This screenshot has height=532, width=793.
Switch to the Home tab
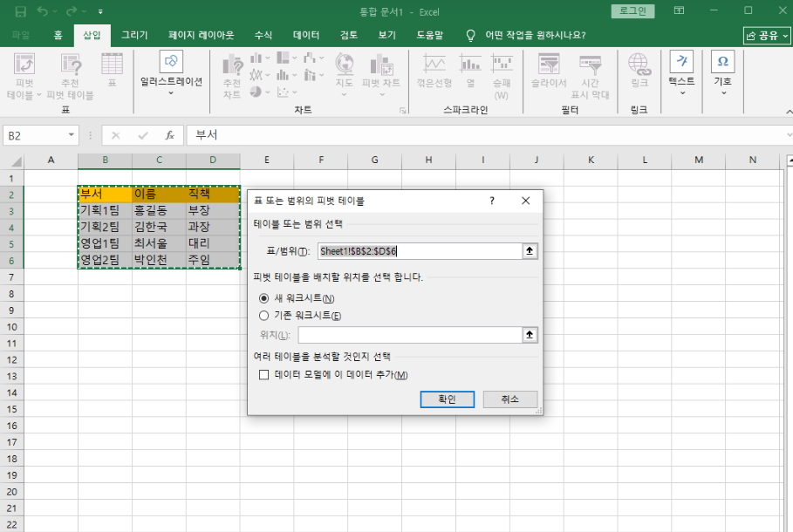coord(58,36)
